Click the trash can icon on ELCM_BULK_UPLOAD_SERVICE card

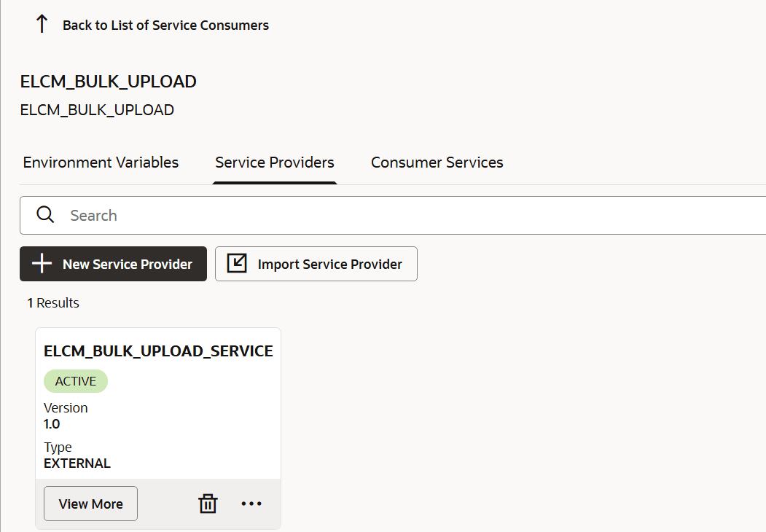208,503
